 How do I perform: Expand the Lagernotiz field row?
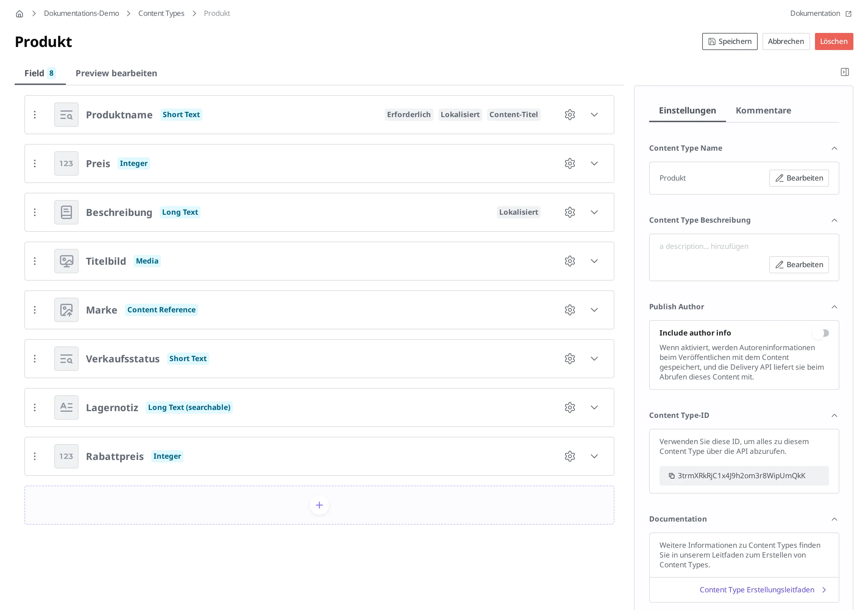tap(594, 407)
